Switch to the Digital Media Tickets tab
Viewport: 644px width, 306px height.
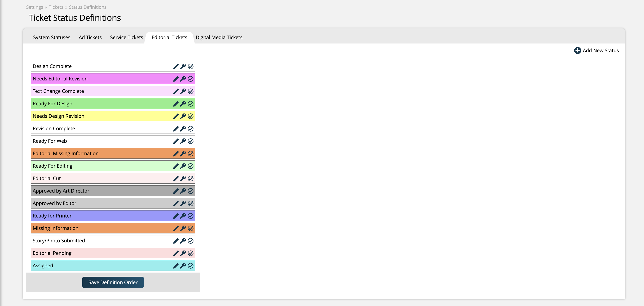219,37
